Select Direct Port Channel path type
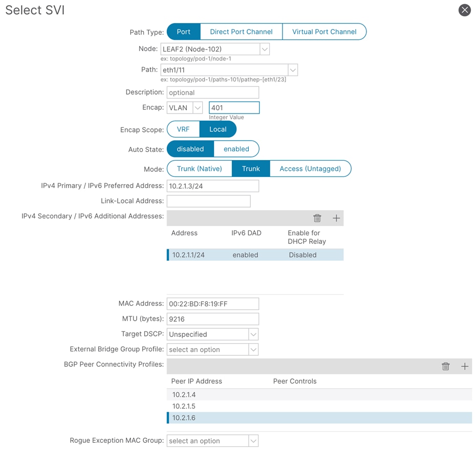476x452 pixels. [241, 31]
